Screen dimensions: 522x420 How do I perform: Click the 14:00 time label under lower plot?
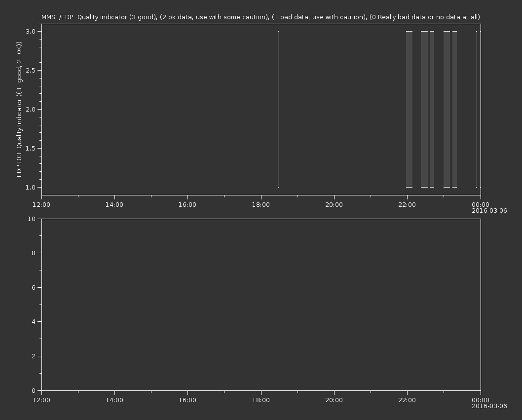coord(114,400)
